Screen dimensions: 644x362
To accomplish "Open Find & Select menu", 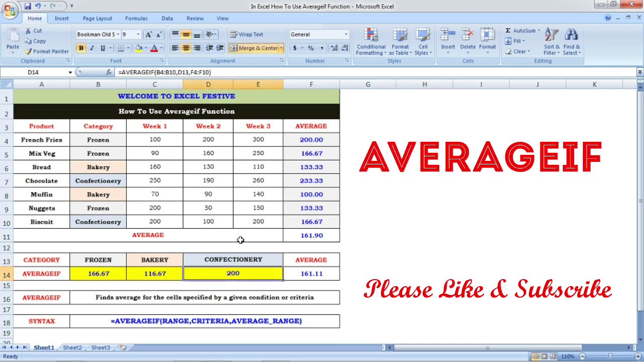I will [572, 42].
